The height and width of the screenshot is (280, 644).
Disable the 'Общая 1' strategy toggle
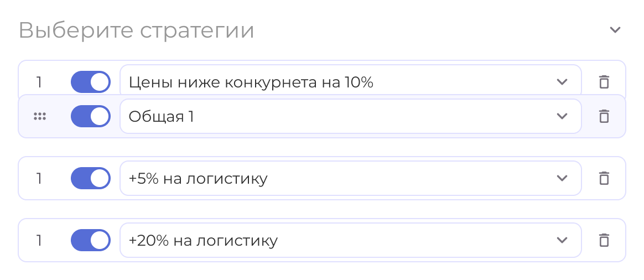pyautogui.click(x=91, y=116)
